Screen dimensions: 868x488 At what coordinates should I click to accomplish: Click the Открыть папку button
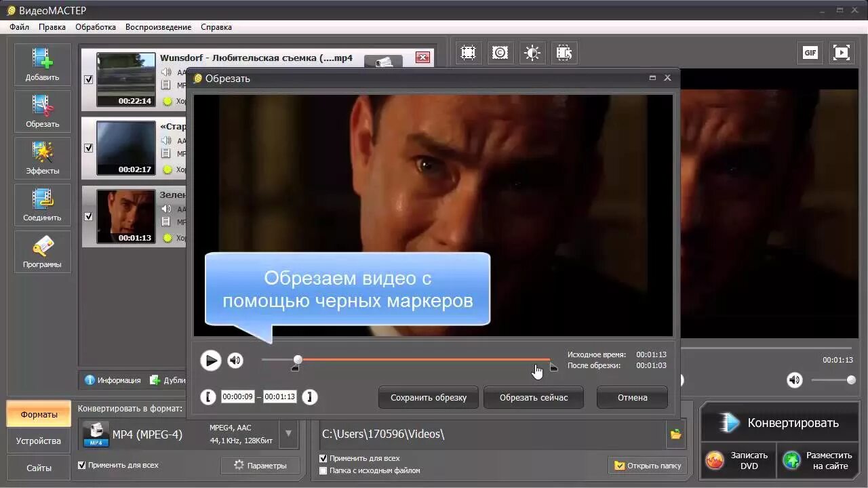tap(648, 466)
